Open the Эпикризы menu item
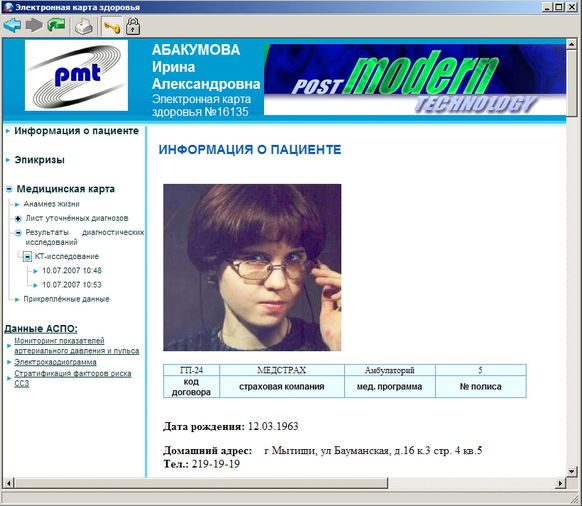Viewport: 582px width, 506px height. coord(39,160)
